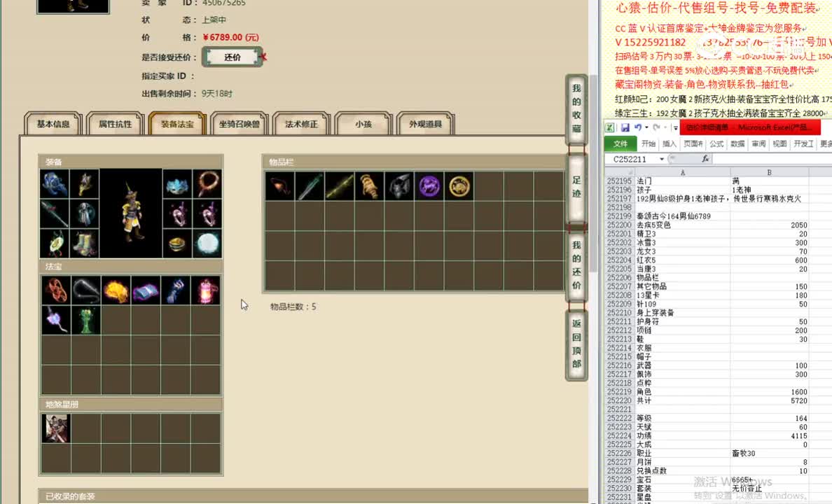The width and height of the screenshot is (832, 504).
Task: Select the yellow-green staff in the inventory
Action: click(340, 186)
